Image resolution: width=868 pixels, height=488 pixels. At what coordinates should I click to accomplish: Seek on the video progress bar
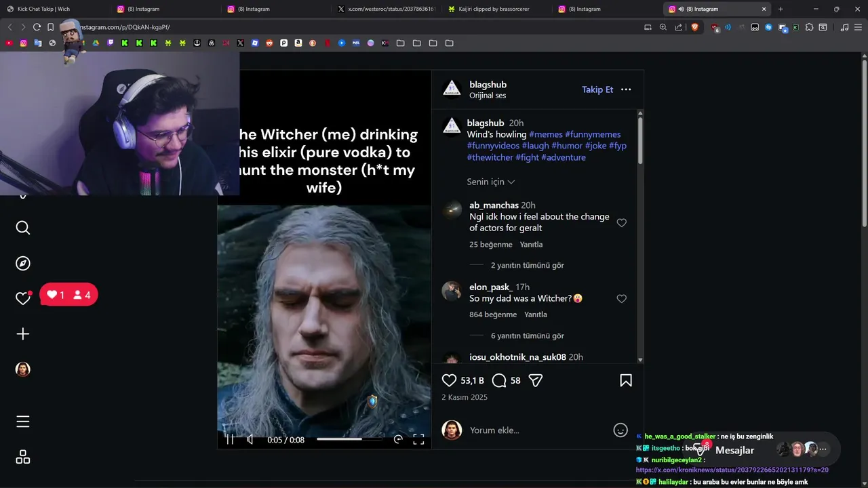(x=349, y=439)
